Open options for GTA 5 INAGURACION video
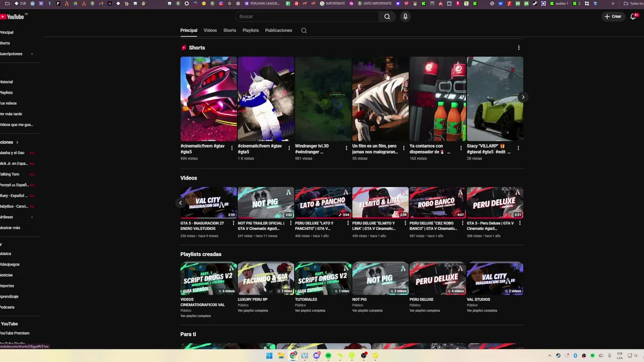 click(x=233, y=223)
